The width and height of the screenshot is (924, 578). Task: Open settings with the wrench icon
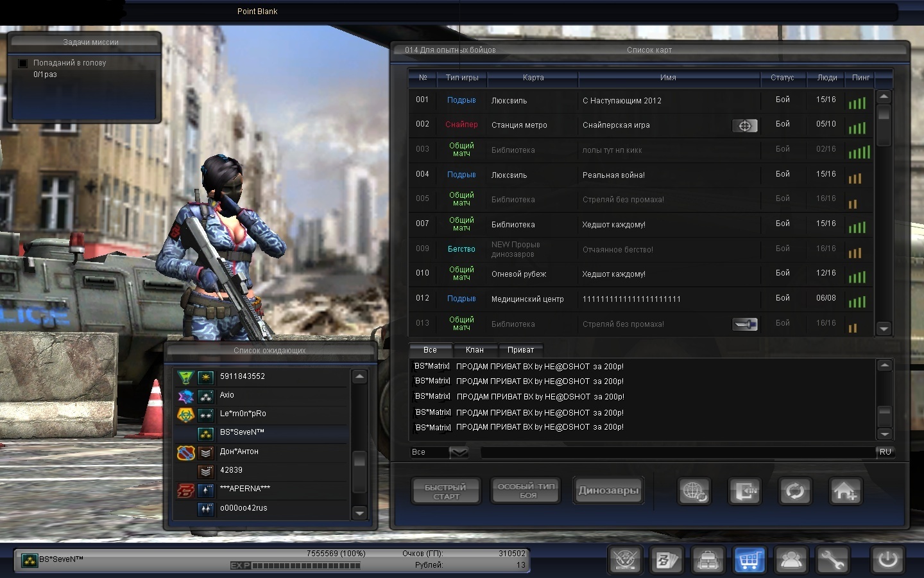click(832, 560)
